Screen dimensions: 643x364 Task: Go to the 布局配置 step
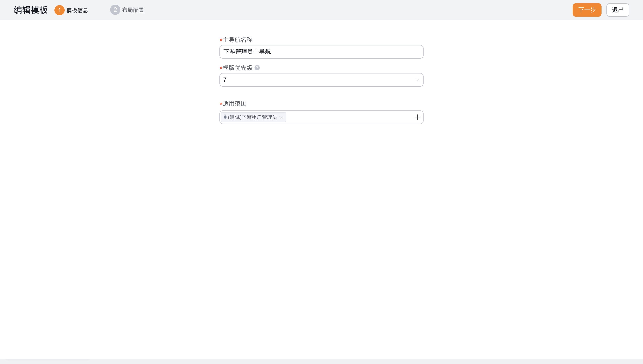point(127,10)
